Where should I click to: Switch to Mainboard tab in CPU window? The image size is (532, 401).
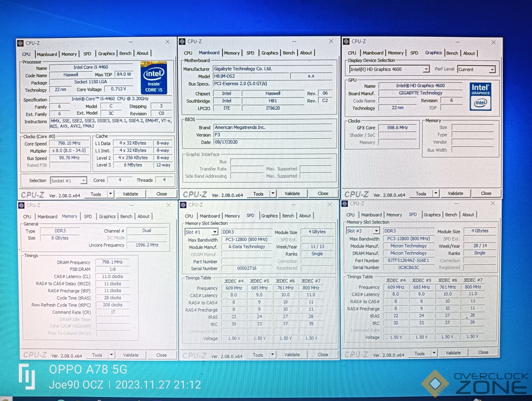47,54
